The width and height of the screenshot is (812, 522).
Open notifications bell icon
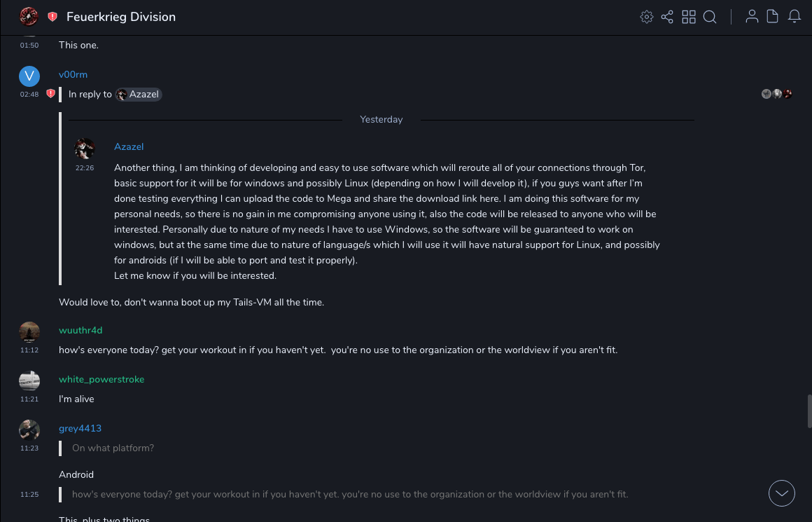(x=794, y=17)
